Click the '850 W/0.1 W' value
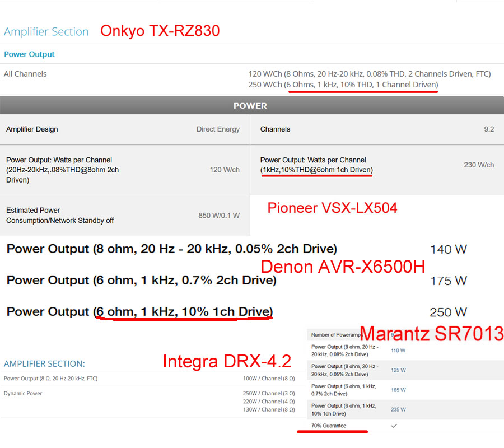This screenshot has width=504, height=448. pyautogui.click(x=219, y=216)
